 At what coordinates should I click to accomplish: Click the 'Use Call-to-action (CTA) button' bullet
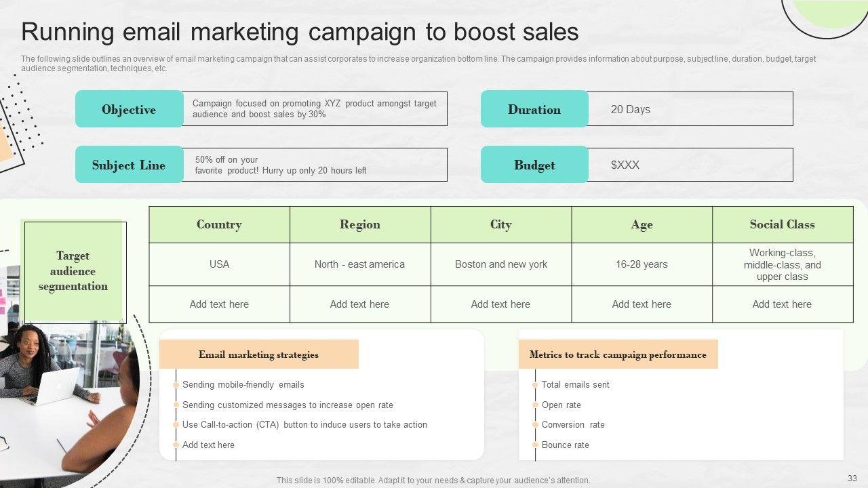pos(304,425)
